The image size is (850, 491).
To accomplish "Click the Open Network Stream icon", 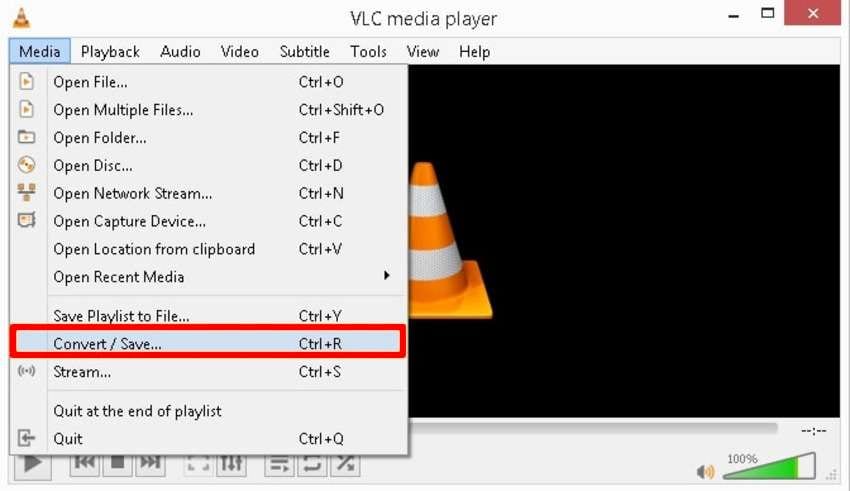I will tap(26, 192).
